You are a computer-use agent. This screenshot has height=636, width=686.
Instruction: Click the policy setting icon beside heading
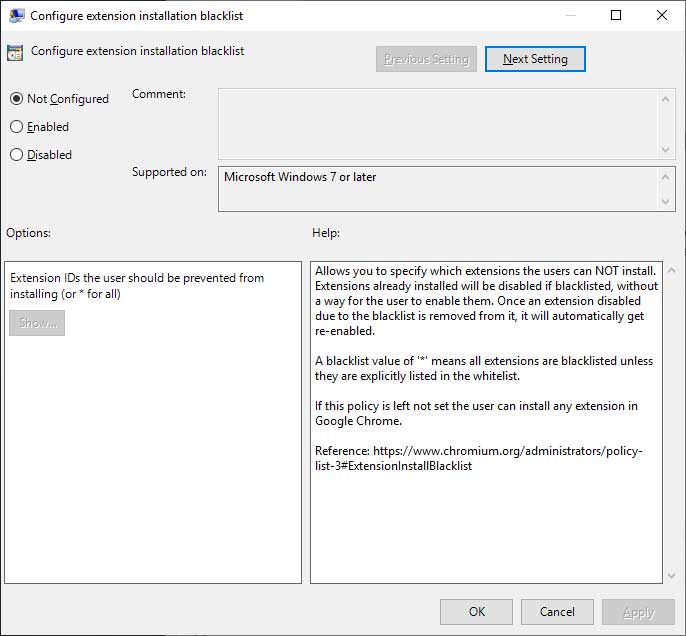15,52
